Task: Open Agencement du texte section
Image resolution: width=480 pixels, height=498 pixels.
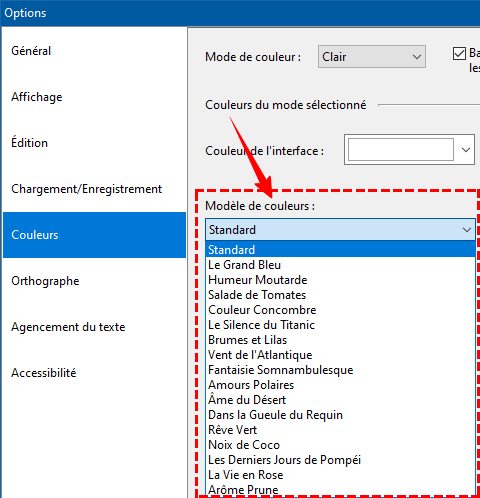Action: [x=94, y=327]
